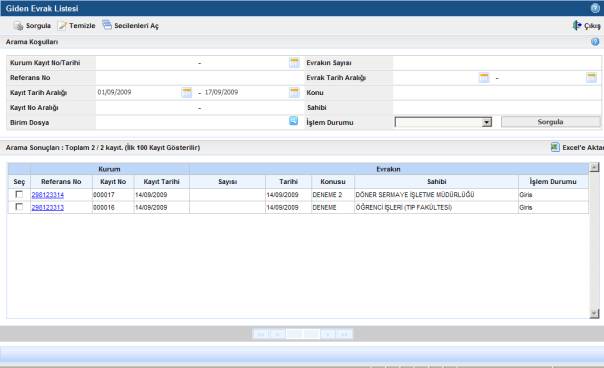Click the results scrollbar up arrow
This screenshot has height=368, width=604.
[594, 167]
